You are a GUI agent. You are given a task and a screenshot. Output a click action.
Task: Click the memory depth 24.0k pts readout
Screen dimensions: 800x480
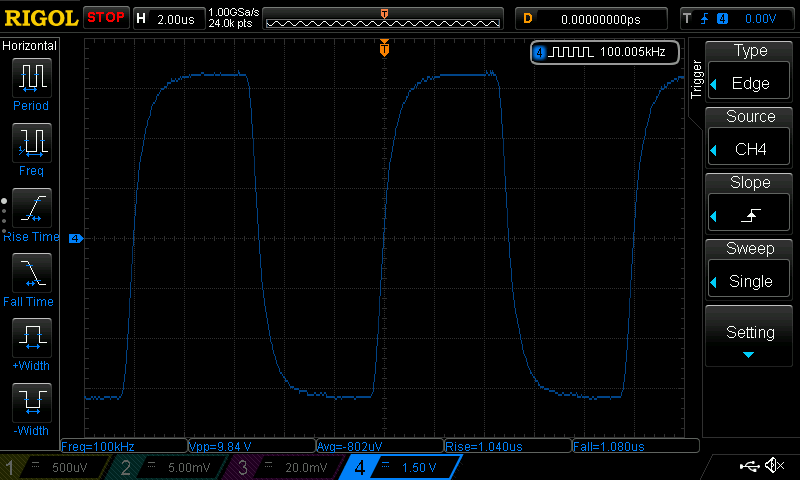pos(231,23)
